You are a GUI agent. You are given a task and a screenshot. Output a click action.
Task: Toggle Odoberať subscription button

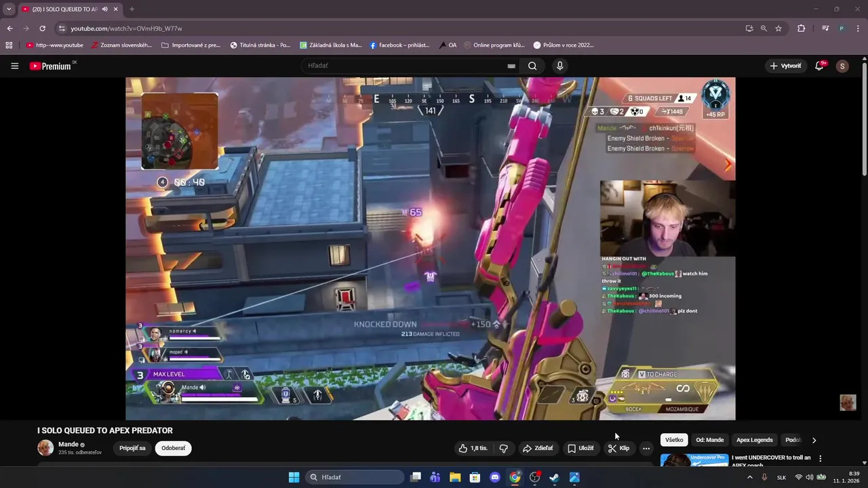pyautogui.click(x=173, y=448)
